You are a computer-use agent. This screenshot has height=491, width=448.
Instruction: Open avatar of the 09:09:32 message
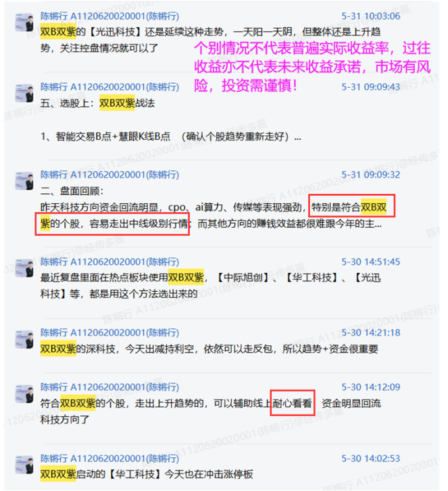(24, 181)
